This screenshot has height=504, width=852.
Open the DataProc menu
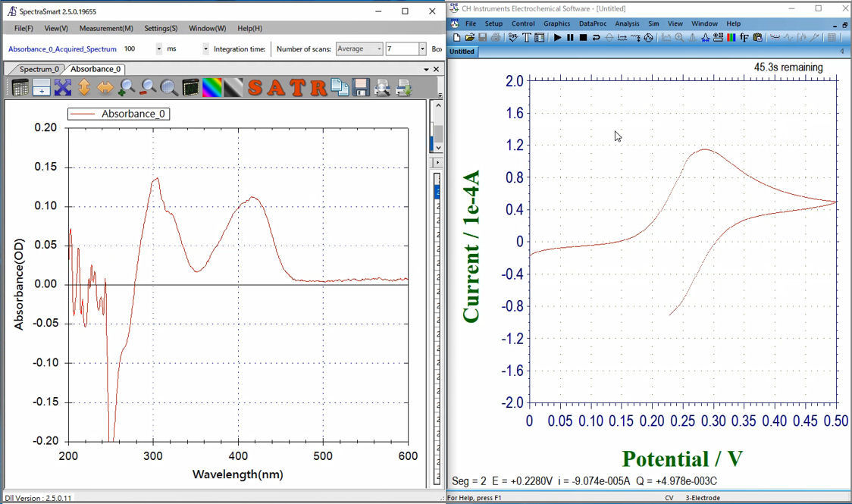pos(593,23)
